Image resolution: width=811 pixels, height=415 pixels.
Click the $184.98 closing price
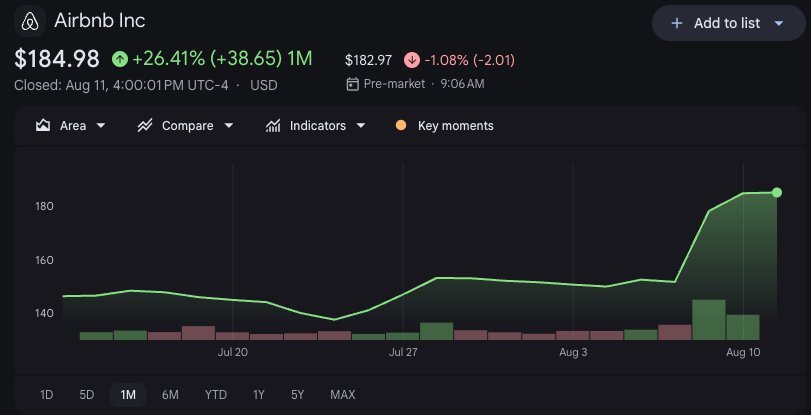tap(57, 59)
